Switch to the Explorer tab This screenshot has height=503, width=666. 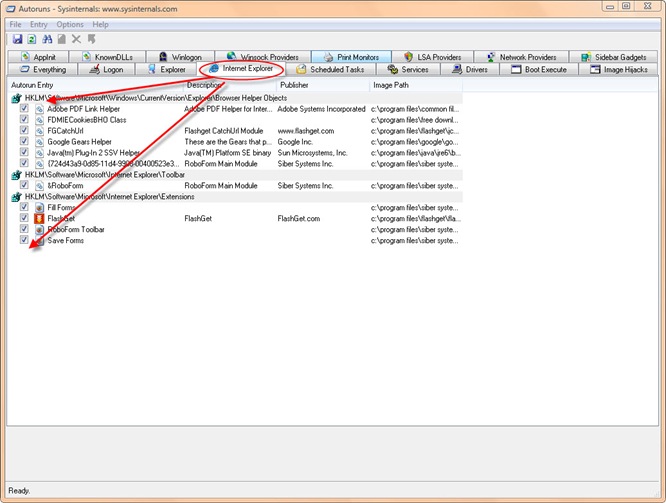pyautogui.click(x=166, y=69)
